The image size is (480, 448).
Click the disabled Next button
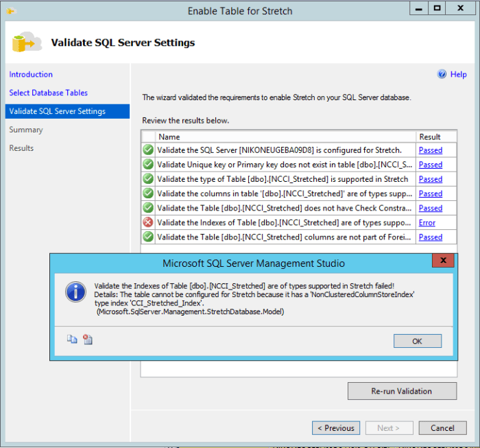[389, 428]
